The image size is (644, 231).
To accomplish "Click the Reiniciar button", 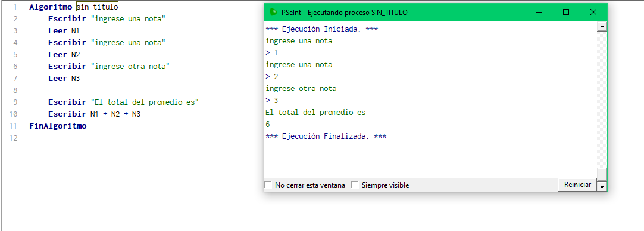I will pyautogui.click(x=577, y=185).
